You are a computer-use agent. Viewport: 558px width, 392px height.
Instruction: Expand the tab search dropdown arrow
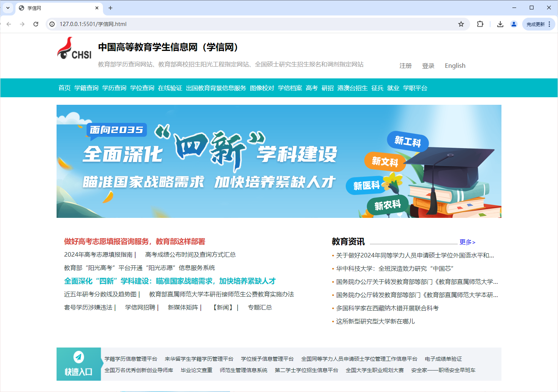click(x=8, y=8)
